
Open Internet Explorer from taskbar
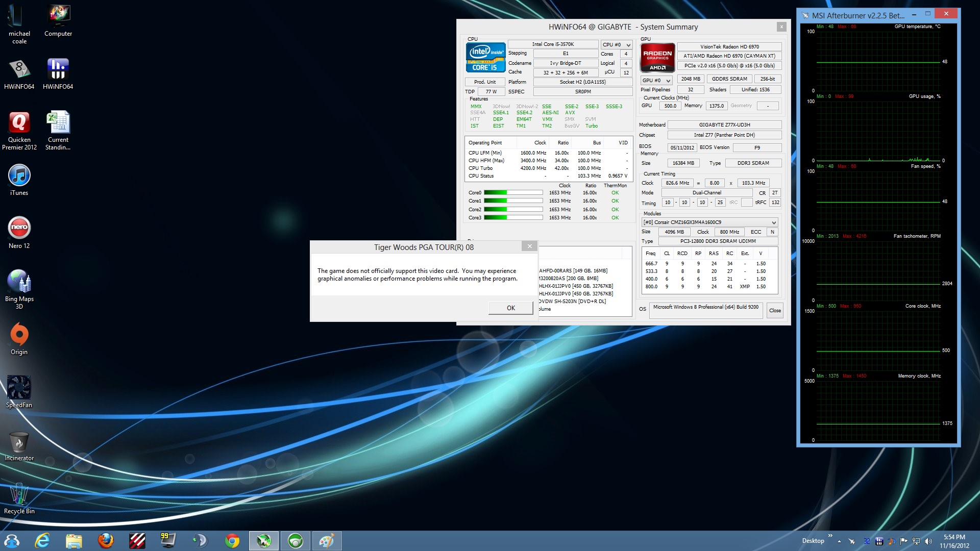42,540
